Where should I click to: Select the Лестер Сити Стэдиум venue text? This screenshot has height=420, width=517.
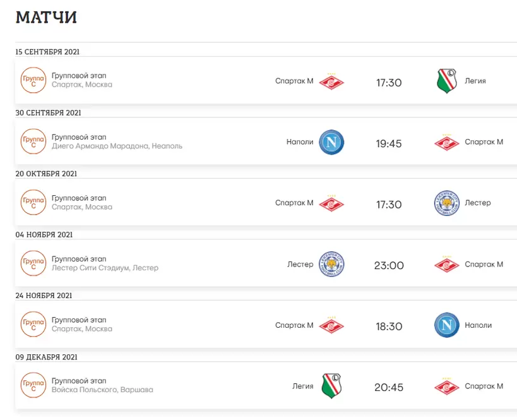(91, 268)
